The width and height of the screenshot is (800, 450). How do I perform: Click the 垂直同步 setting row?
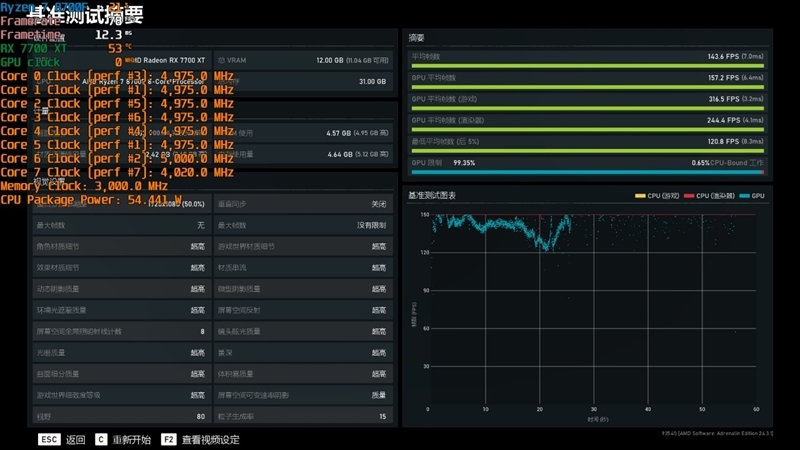coord(302,204)
